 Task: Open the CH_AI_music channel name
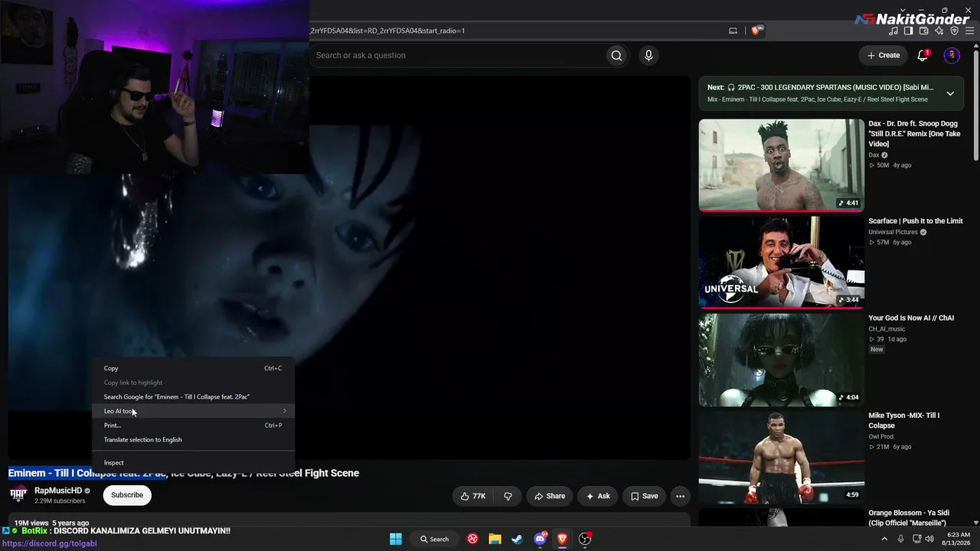887,329
